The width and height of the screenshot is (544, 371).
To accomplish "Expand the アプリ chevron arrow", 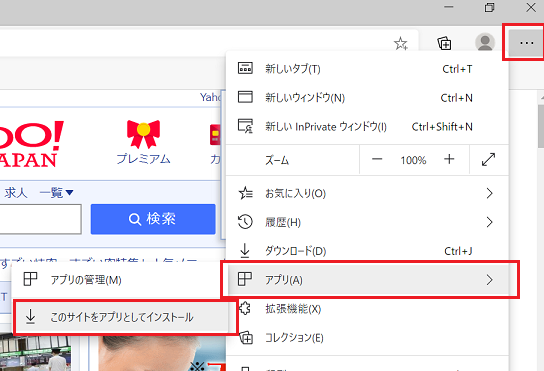I will click(490, 279).
